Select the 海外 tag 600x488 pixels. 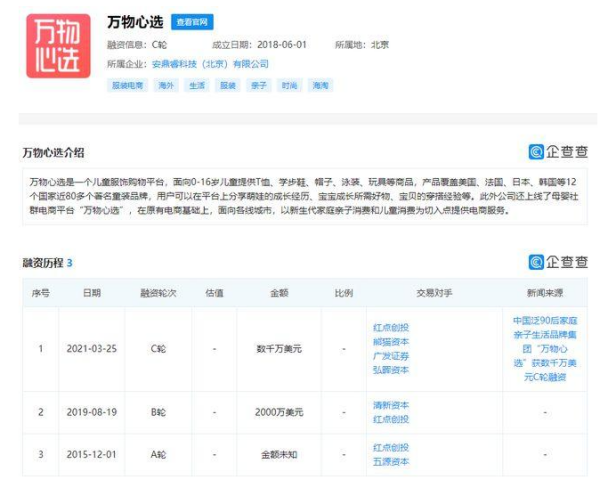[166, 86]
